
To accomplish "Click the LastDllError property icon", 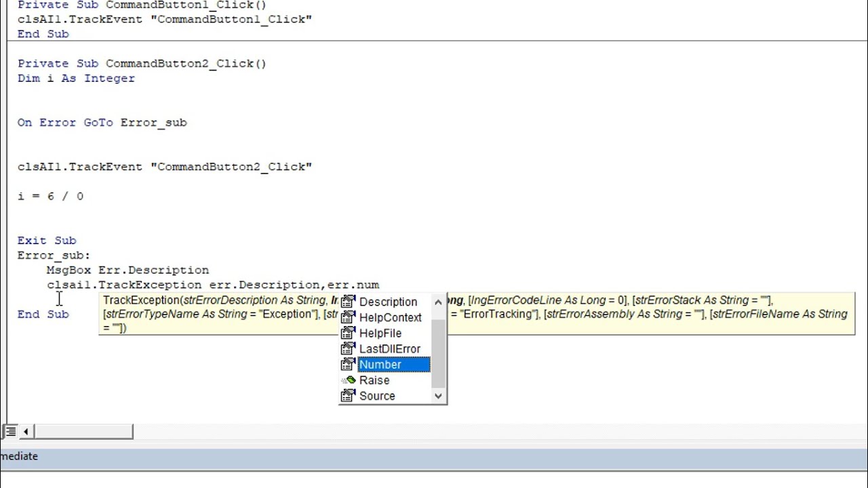I will coord(348,348).
